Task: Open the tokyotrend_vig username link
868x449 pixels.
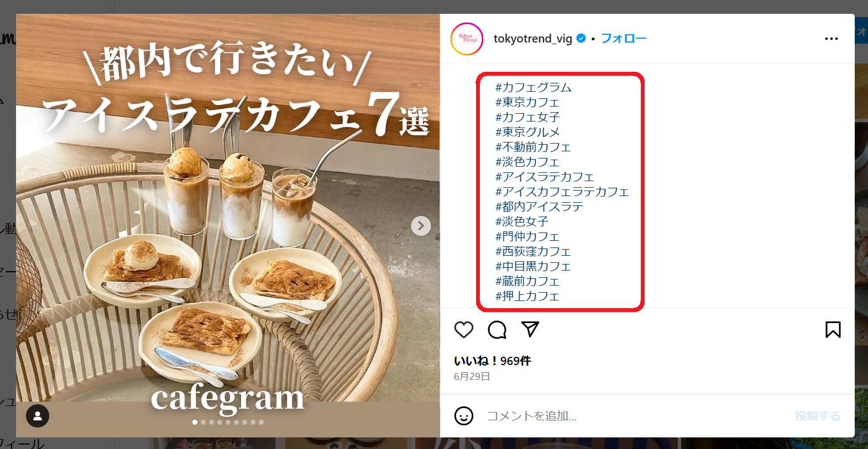Action: tap(533, 39)
